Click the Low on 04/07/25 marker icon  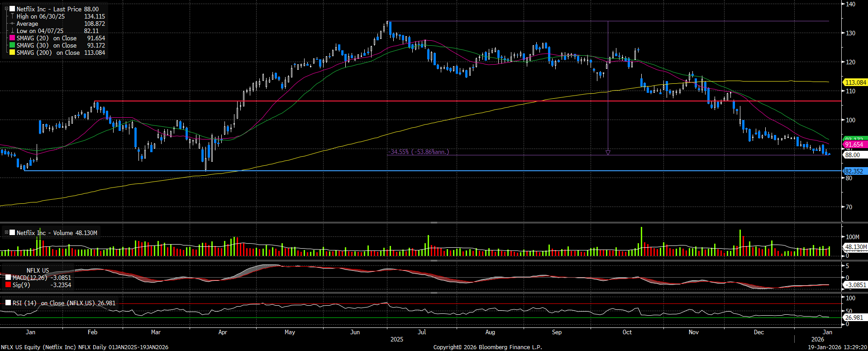coord(12,31)
